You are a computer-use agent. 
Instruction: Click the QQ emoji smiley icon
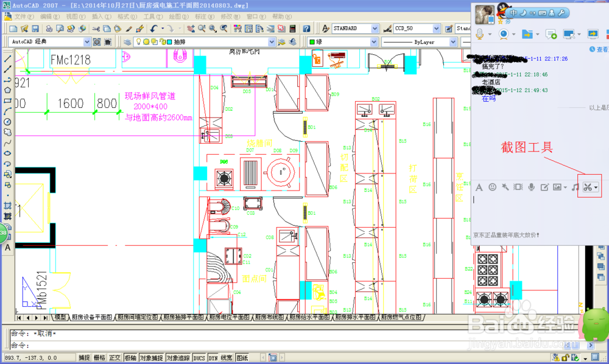coord(492,187)
